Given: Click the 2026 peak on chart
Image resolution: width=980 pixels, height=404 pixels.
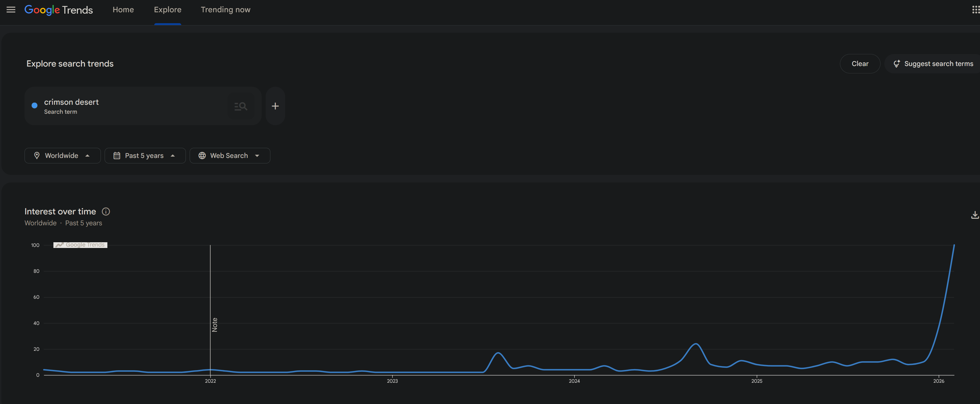Looking at the screenshot, I should click(x=954, y=245).
